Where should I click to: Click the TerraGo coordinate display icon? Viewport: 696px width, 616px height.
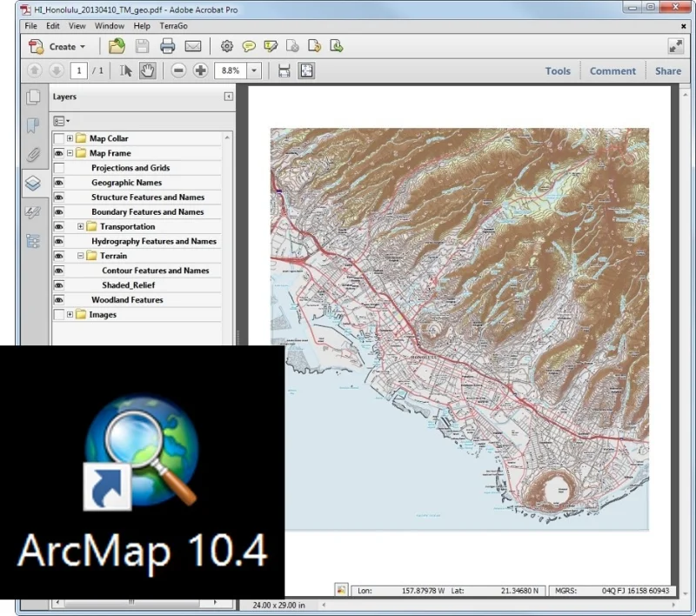tap(341, 590)
